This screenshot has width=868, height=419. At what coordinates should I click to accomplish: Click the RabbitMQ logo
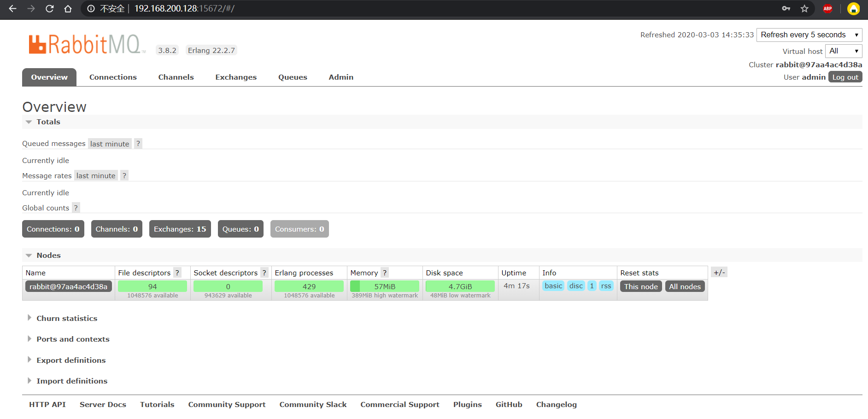click(x=87, y=44)
